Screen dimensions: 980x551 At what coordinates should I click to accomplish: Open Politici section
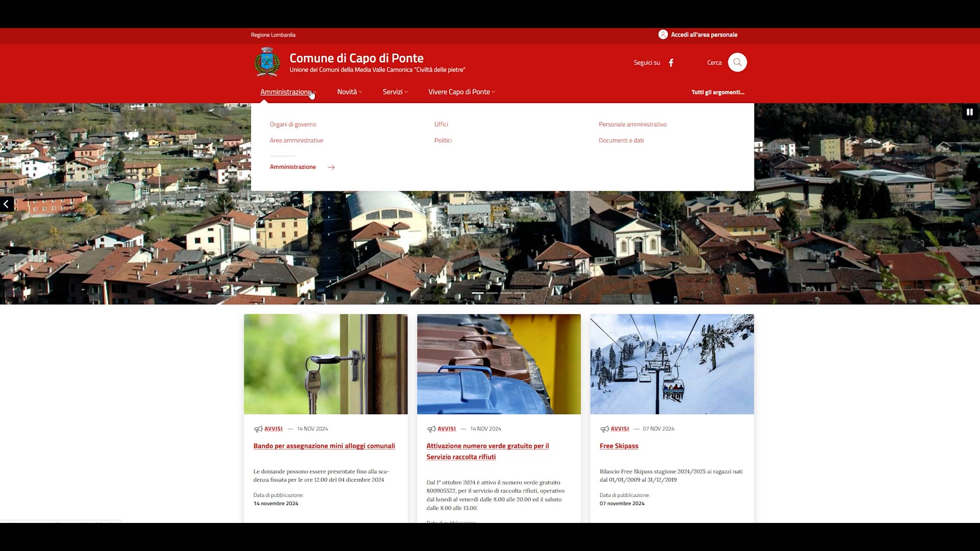[x=443, y=141]
